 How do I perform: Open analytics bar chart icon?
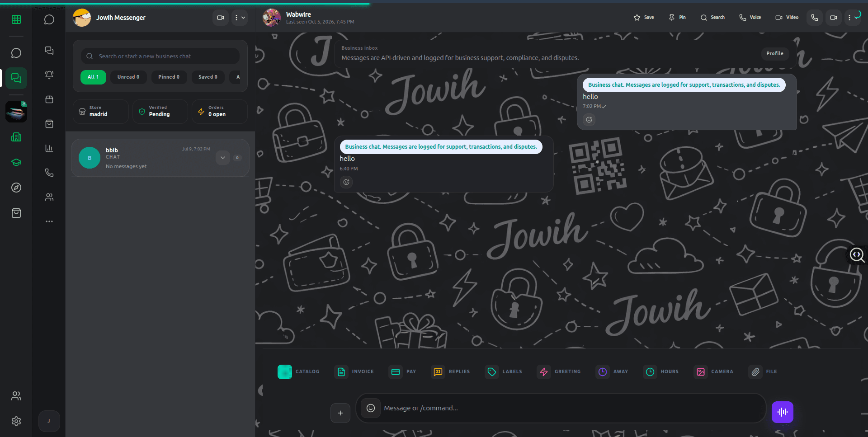point(49,148)
